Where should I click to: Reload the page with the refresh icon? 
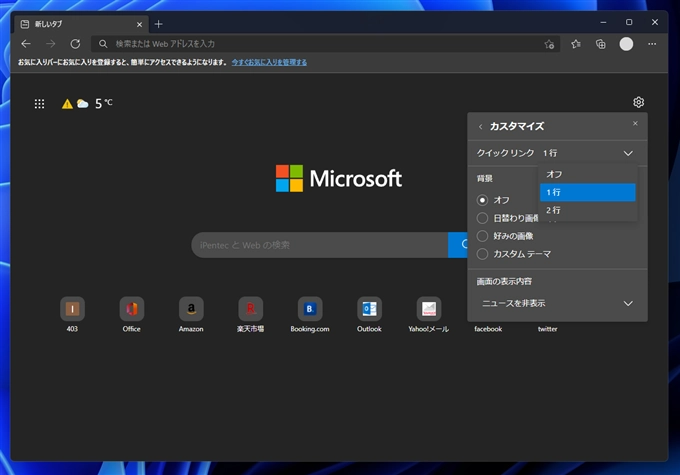coord(75,44)
